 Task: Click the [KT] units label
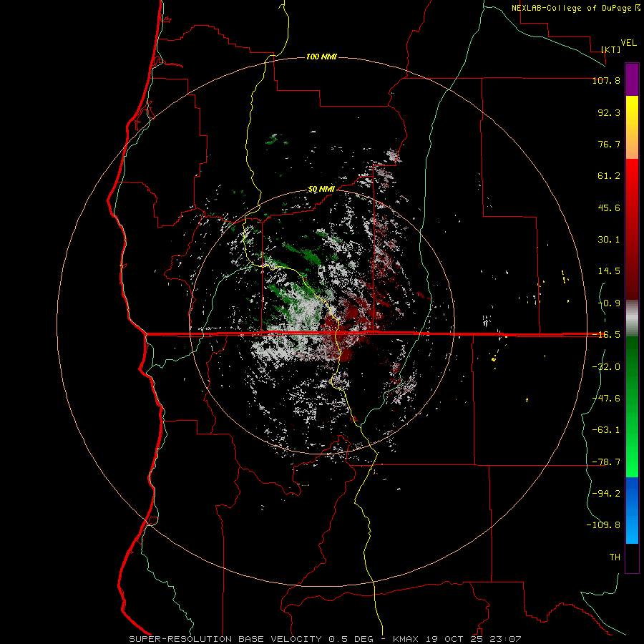[x=611, y=49]
